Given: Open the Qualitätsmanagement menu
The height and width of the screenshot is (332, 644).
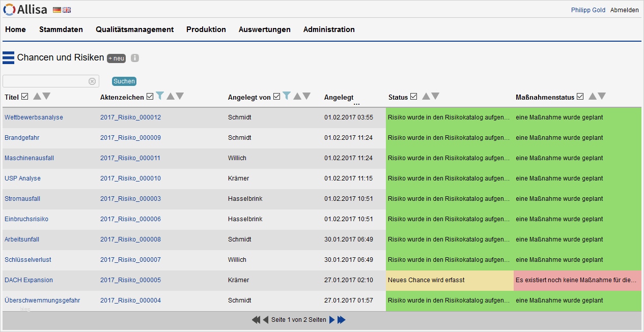Looking at the screenshot, I should click(134, 29).
